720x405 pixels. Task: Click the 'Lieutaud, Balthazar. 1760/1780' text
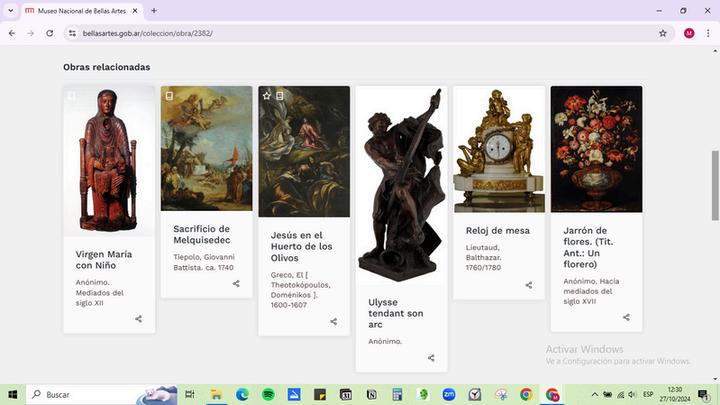(x=484, y=258)
